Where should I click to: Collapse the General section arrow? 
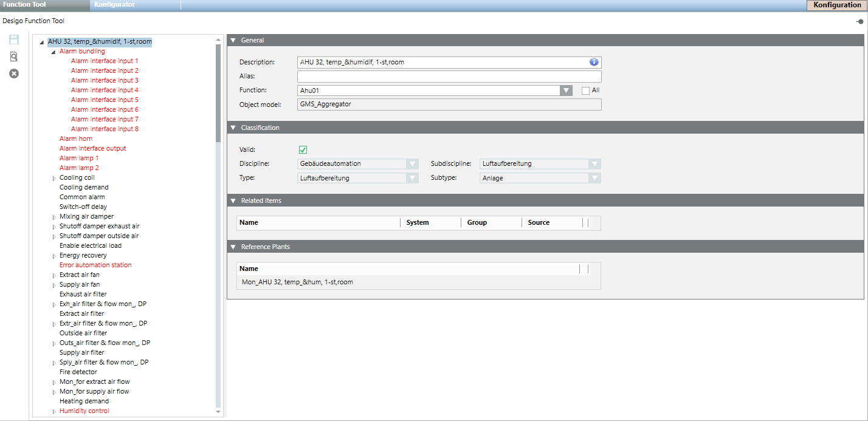(233, 41)
